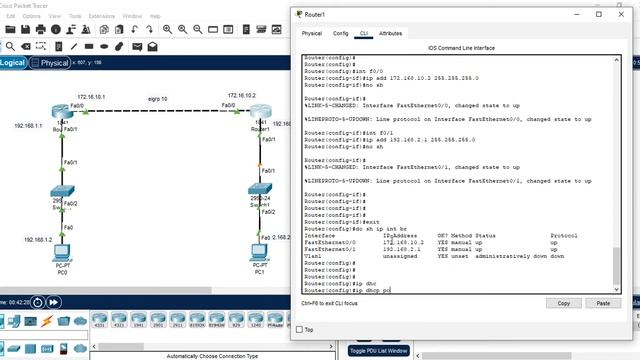
Task: Open the Tools menu
Action: pos(75,16)
